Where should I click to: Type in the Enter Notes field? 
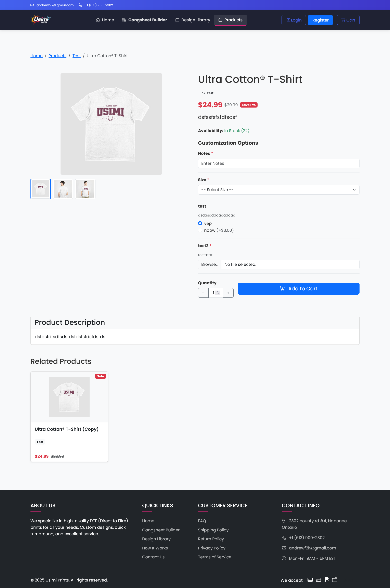[278, 164]
